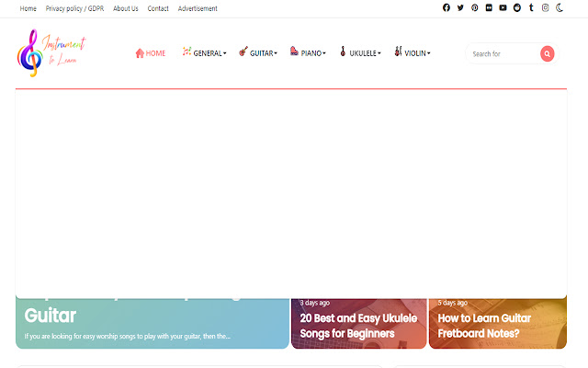Expand the GUITAR dropdown arrow
This screenshot has height=368, width=588.
pos(276,53)
